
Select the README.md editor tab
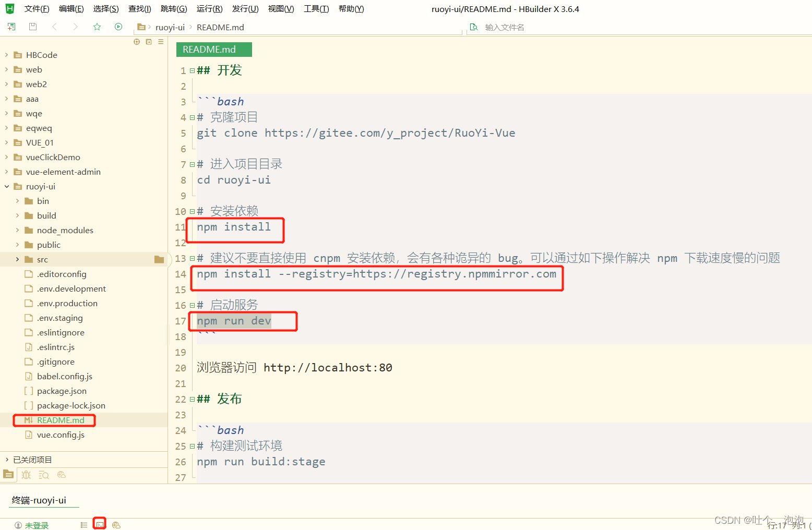214,50
